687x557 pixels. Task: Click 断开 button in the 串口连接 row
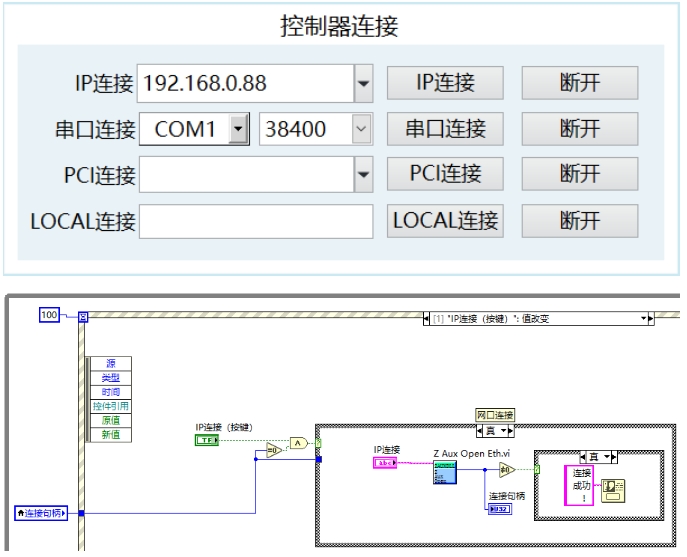pos(580,129)
